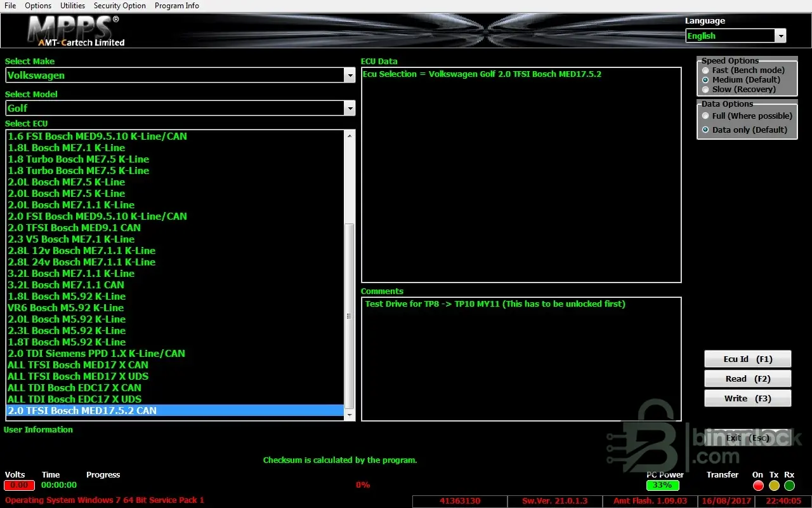The height and width of the screenshot is (508, 812).
Task: Select ALL TFSI Bosch MED17 X CAN
Action: 175,365
